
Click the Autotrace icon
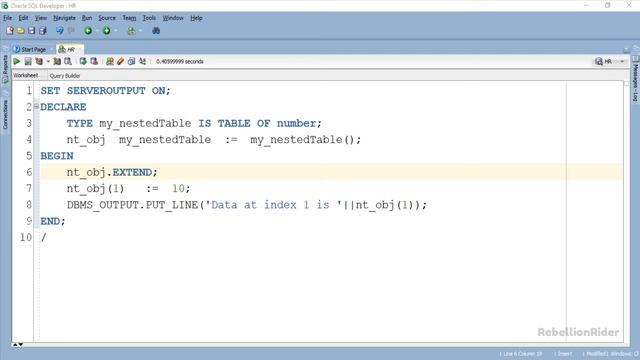coord(57,61)
